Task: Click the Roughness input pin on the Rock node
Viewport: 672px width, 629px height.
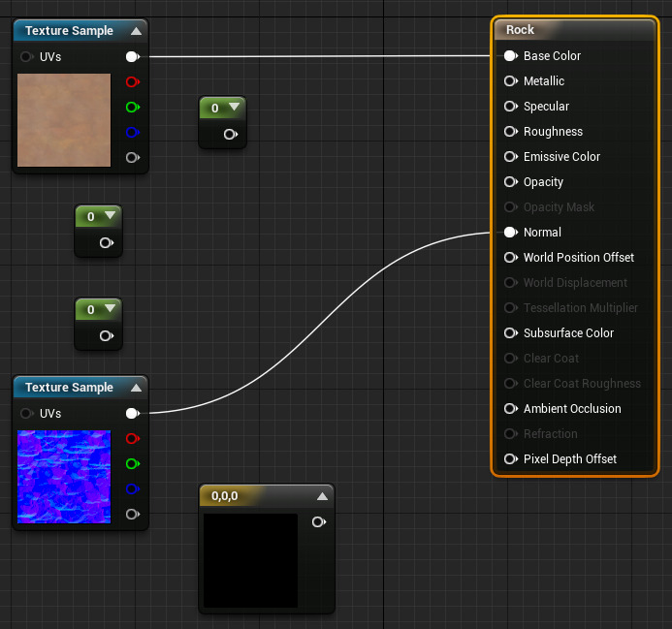Action: coord(510,132)
